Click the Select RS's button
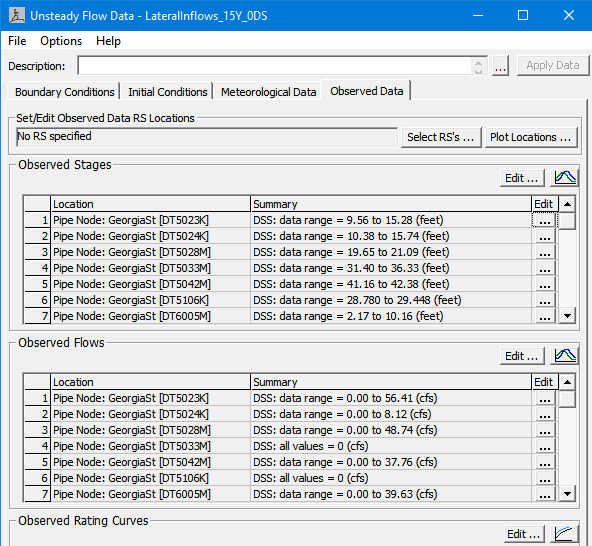The image size is (592, 546). coord(441,137)
